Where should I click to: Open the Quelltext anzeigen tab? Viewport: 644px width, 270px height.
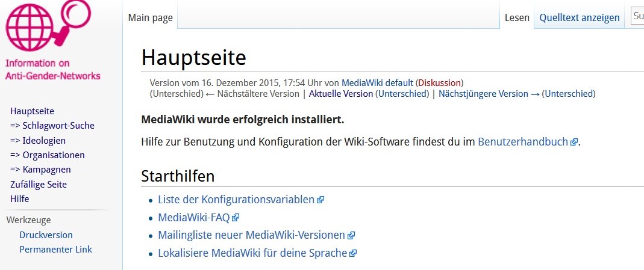(x=580, y=17)
